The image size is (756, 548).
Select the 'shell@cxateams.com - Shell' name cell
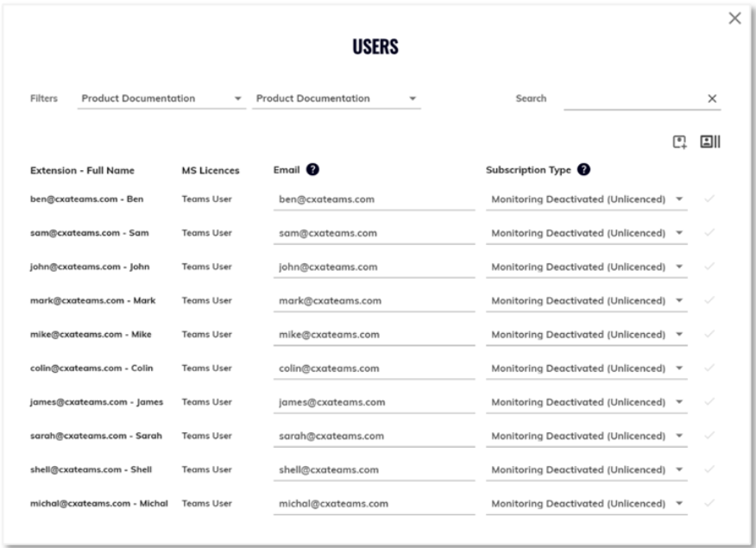91,469
